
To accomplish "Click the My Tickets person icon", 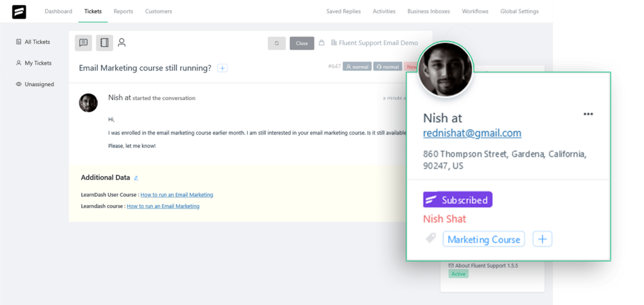I will click(x=18, y=64).
